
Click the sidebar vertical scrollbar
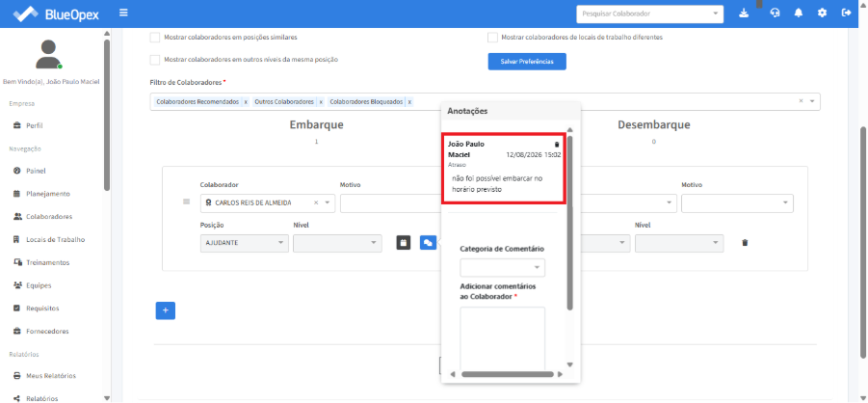107,114
